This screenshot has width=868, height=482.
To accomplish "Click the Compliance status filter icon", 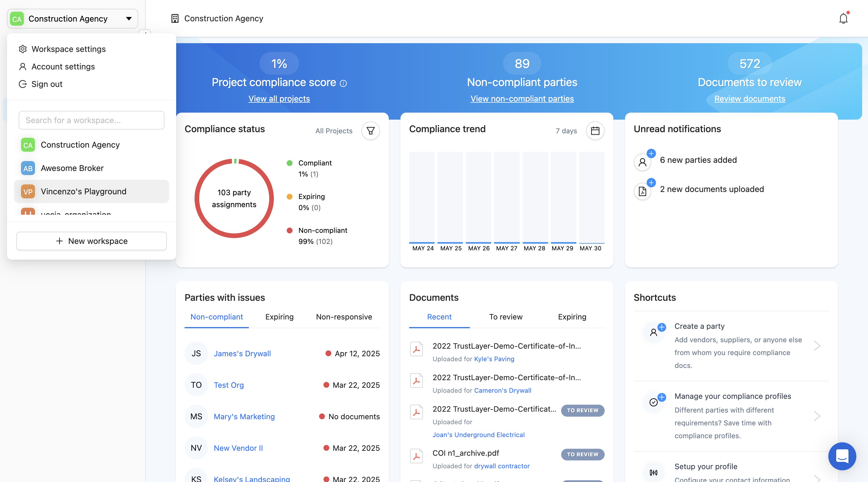I will [x=370, y=131].
